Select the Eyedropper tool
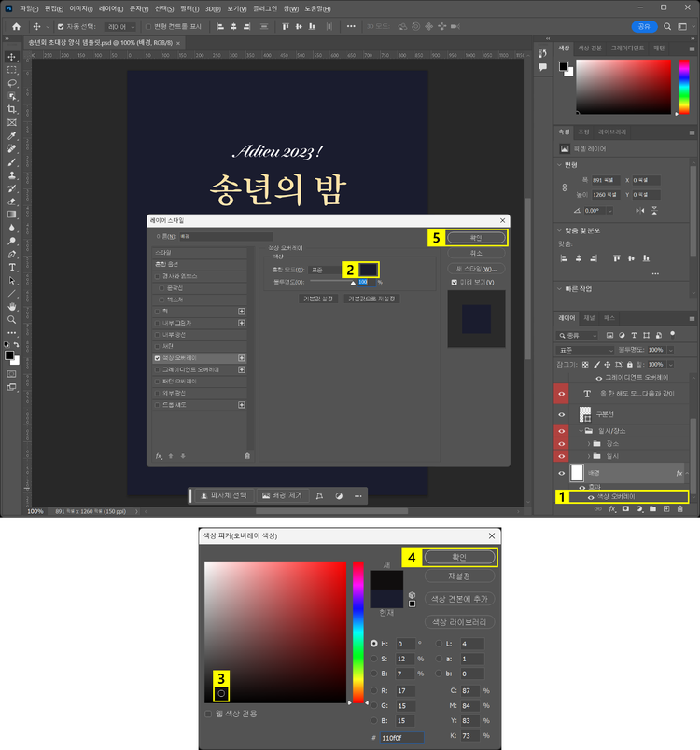The image size is (700, 750). pyautogui.click(x=11, y=136)
